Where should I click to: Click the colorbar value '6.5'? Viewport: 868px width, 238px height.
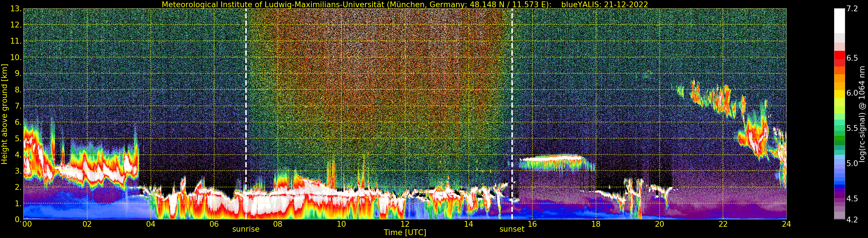pos(852,58)
